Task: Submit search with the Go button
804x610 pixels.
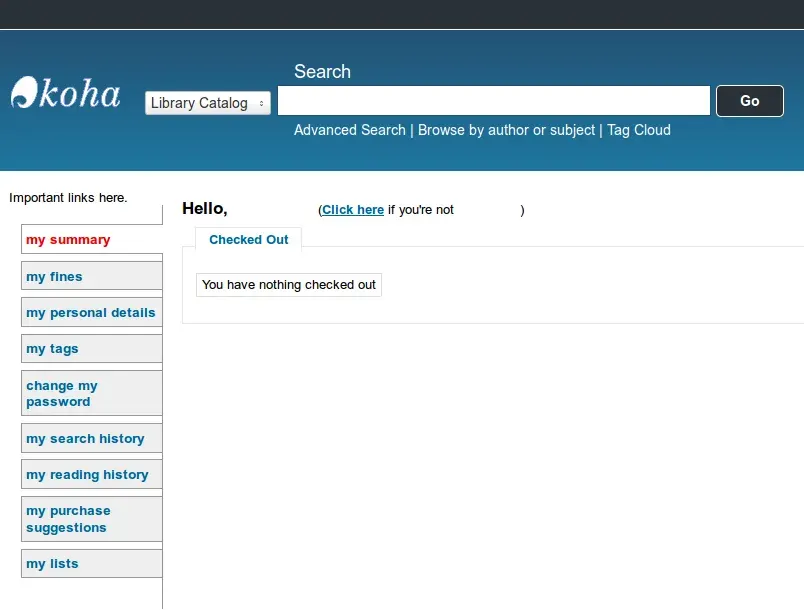Action: (x=750, y=101)
